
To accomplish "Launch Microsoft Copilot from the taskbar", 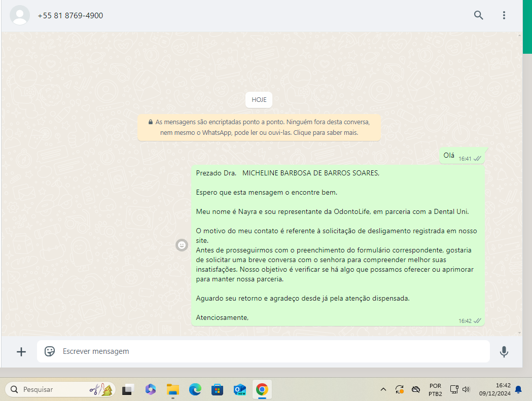I will pyautogui.click(x=150, y=389).
